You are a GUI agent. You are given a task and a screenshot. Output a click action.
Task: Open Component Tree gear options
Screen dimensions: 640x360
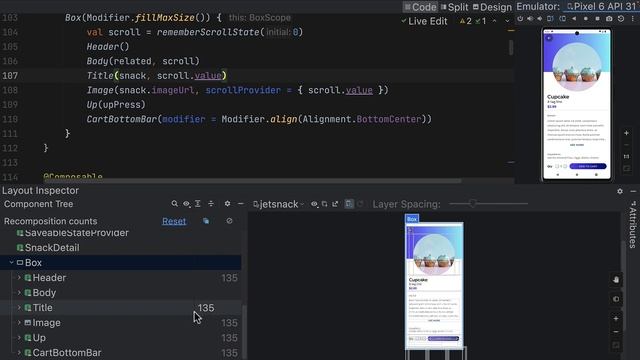pyautogui.click(x=227, y=204)
